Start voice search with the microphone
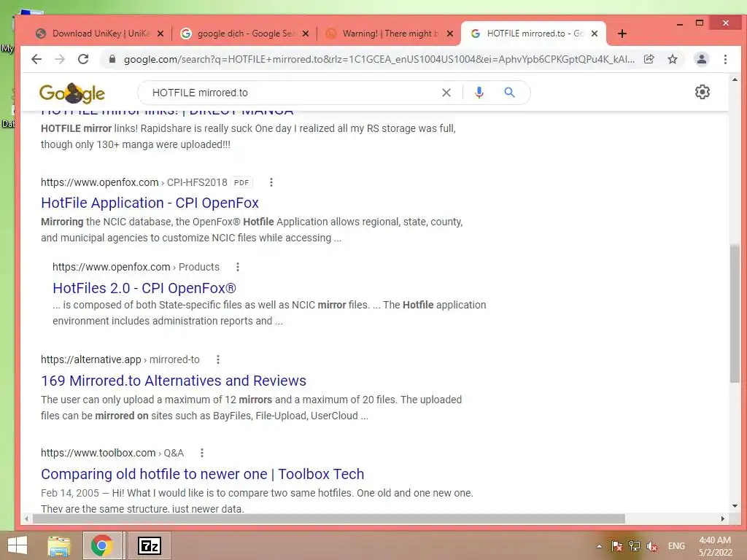 (479, 93)
